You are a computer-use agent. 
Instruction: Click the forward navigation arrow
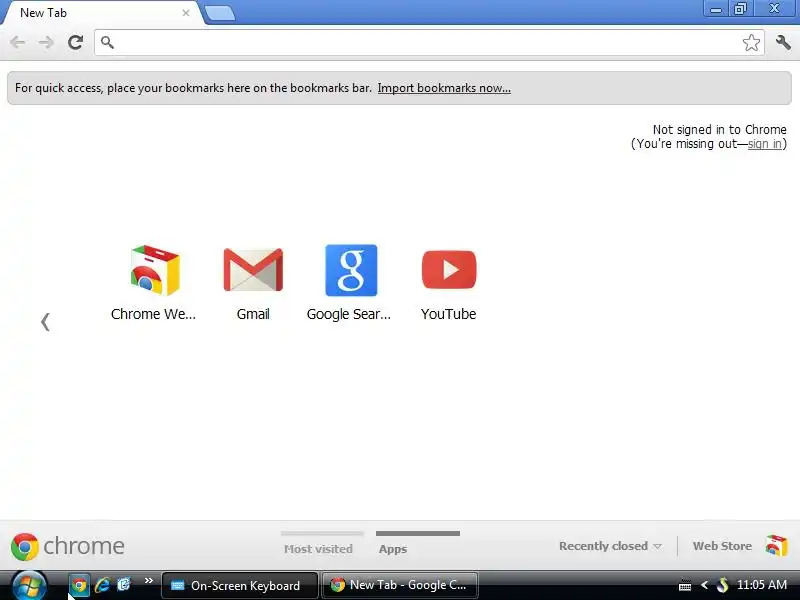coord(46,42)
